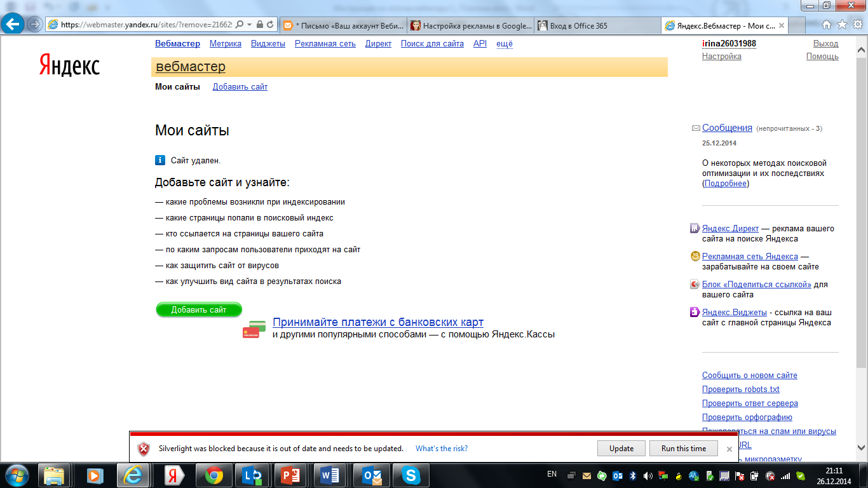The height and width of the screenshot is (488, 868).
Task: Open Проверить robots.txt link
Action: [x=741, y=390]
